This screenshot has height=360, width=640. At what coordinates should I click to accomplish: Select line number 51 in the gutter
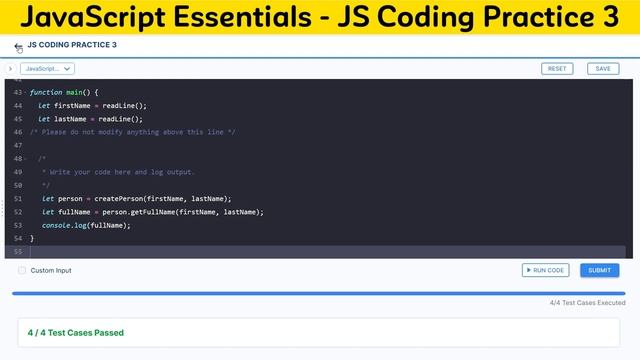[x=18, y=199]
